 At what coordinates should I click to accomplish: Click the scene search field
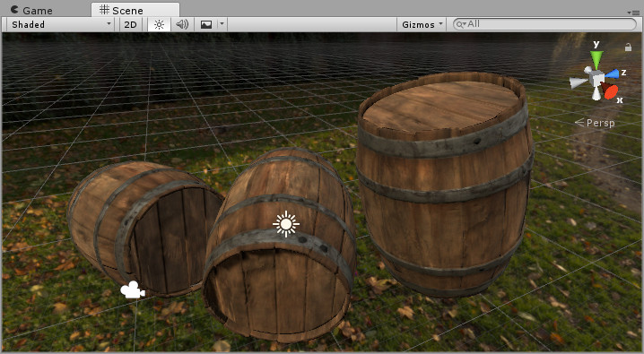tap(544, 24)
